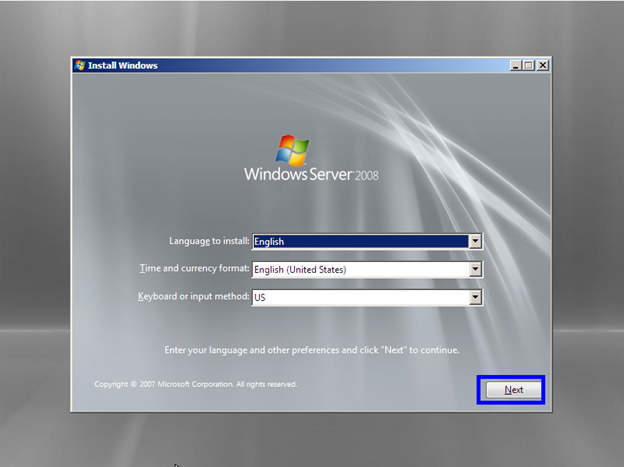This screenshot has width=624, height=467.
Task: Click the US keyboard method field
Action: pyautogui.click(x=367, y=297)
